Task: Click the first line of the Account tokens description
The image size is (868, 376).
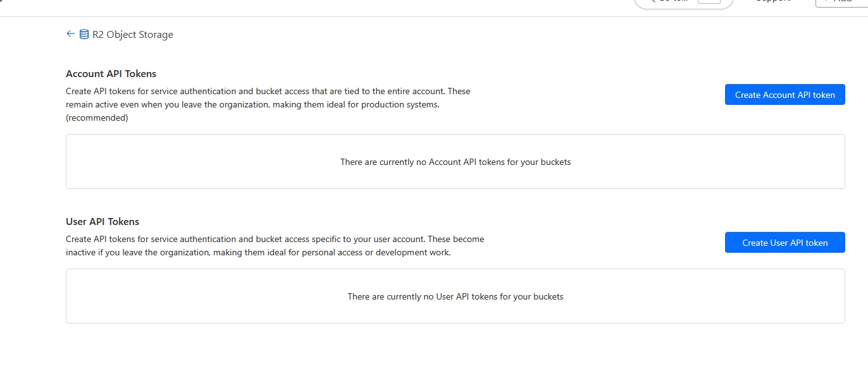Action: click(268, 91)
